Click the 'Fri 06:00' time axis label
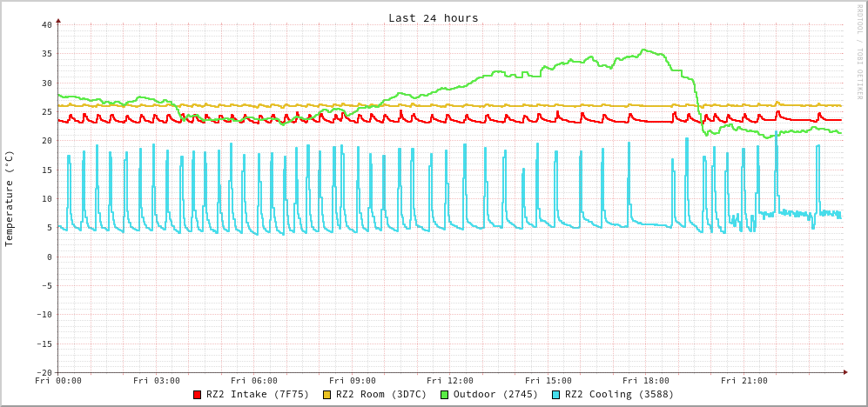Viewport: 868px width, 407px height. tap(254, 380)
